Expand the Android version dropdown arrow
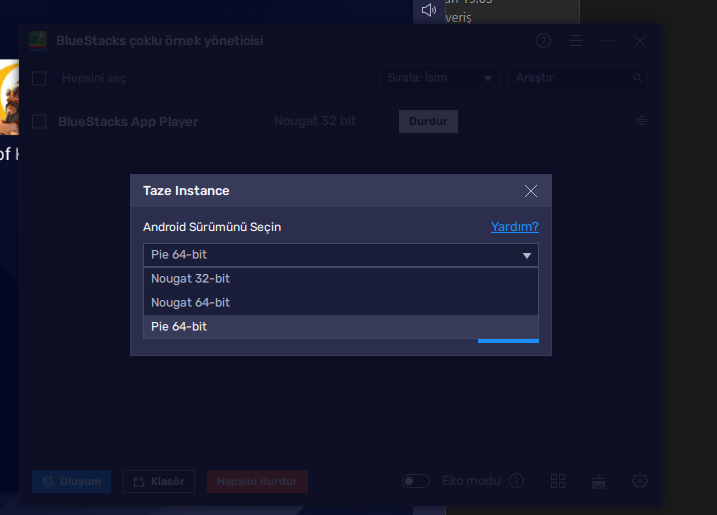The height and width of the screenshot is (515, 717). [x=527, y=255]
